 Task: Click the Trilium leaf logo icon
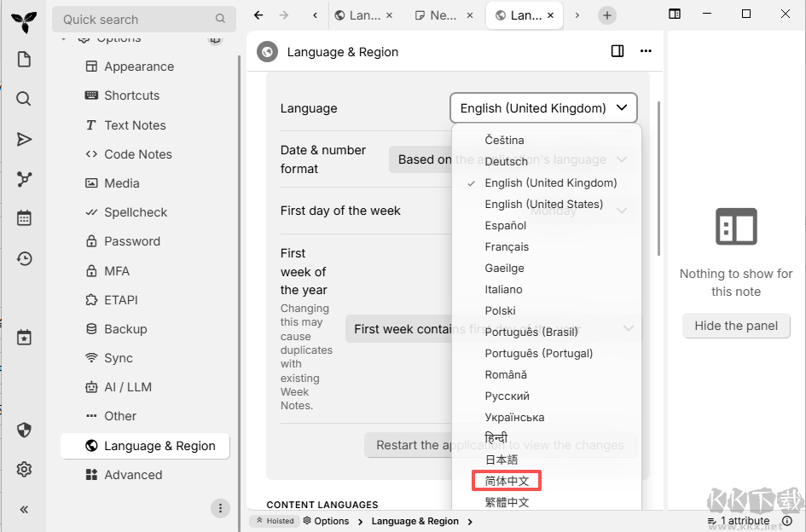(x=24, y=21)
